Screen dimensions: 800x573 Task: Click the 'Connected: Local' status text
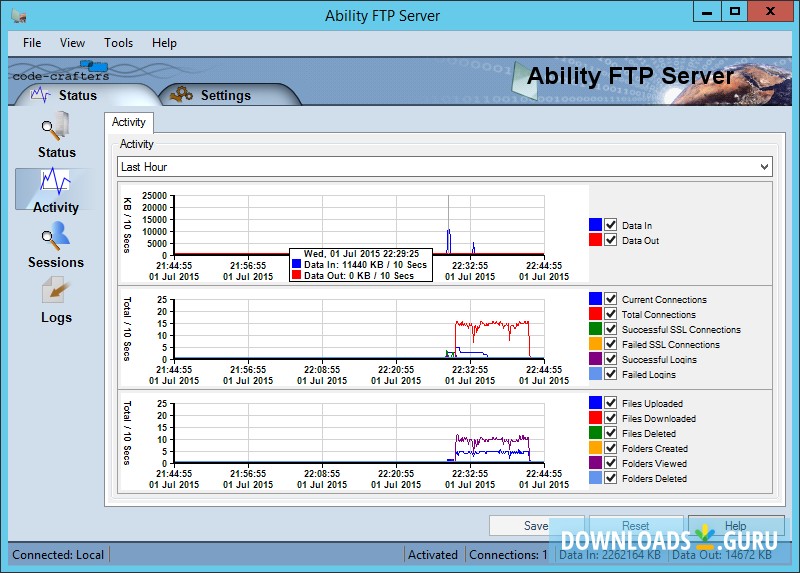[x=58, y=555]
